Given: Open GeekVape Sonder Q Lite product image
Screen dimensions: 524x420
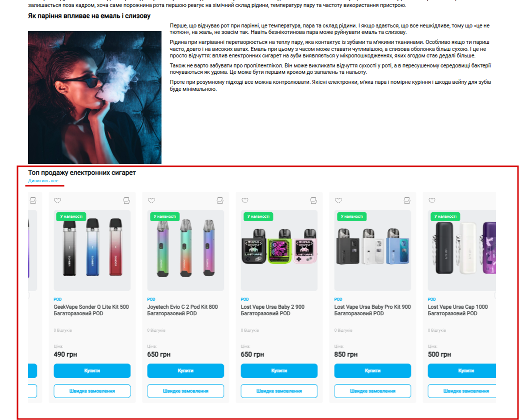Looking at the screenshot, I should (x=92, y=250).
